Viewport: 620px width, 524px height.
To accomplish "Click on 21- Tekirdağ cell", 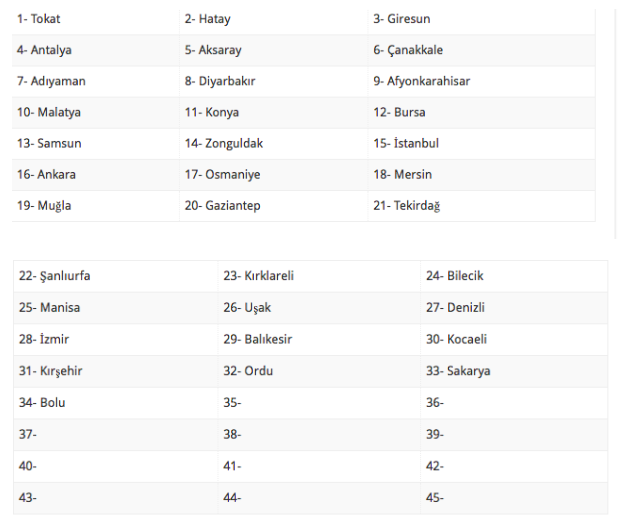I will click(406, 205).
